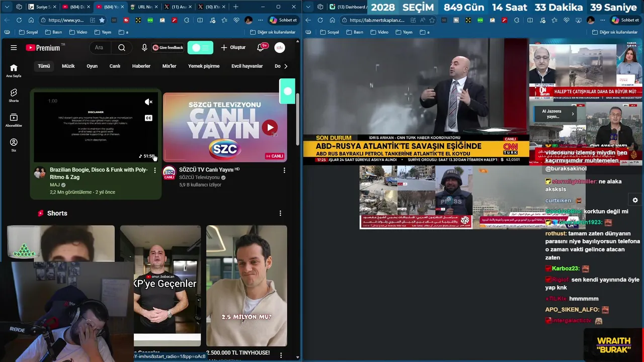
Task: Go home in left browser window
Action: click(31, 20)
